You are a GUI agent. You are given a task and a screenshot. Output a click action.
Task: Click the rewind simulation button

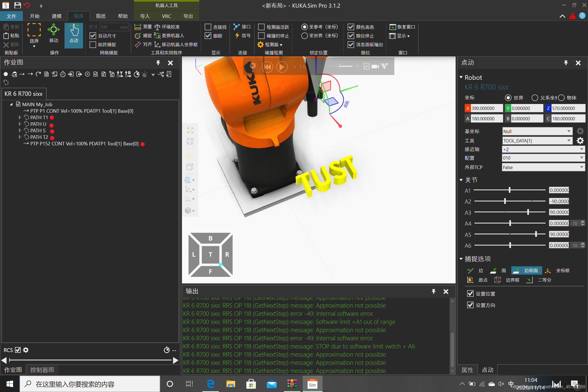(268, 67)
